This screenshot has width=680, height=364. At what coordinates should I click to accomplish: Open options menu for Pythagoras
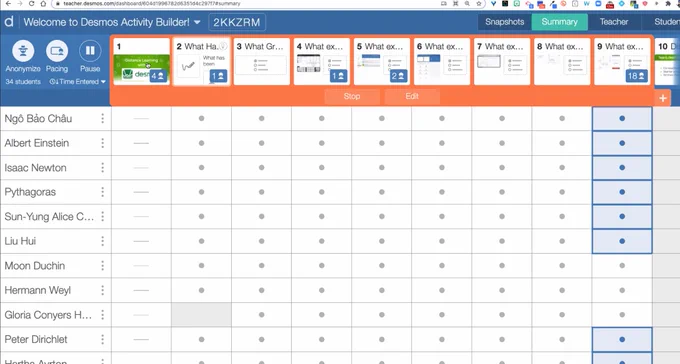103,192
